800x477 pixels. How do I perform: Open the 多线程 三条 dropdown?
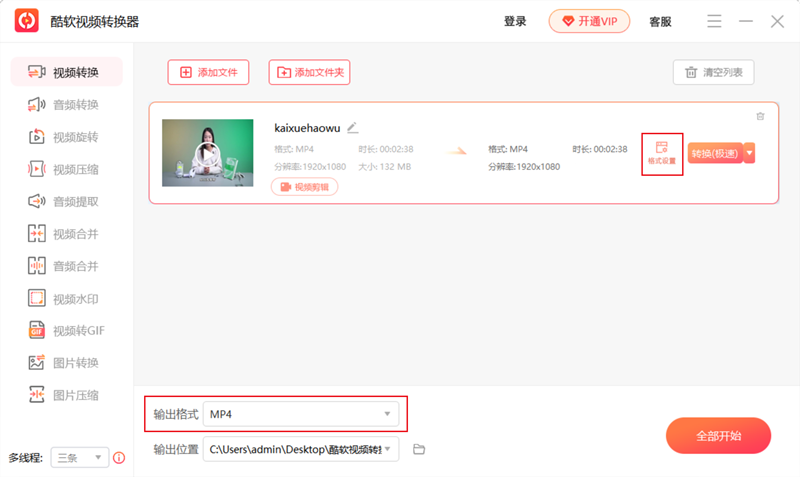click(x=80, y=458)
